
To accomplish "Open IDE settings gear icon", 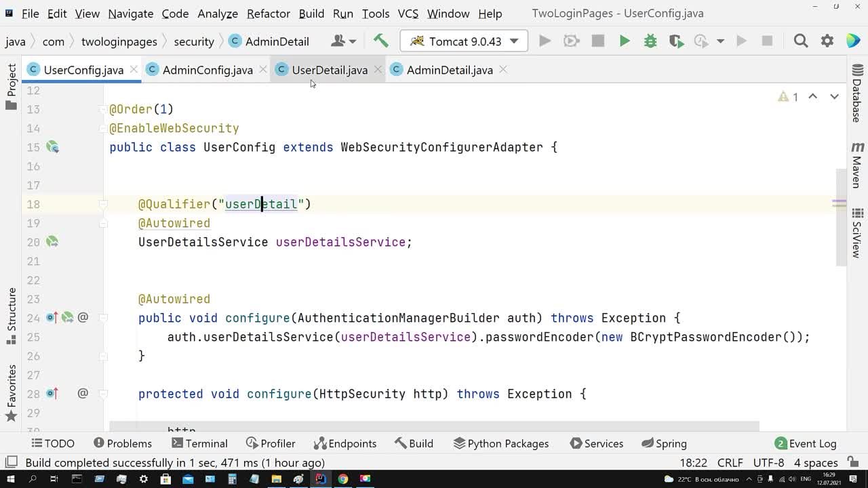I will (827, 41).
